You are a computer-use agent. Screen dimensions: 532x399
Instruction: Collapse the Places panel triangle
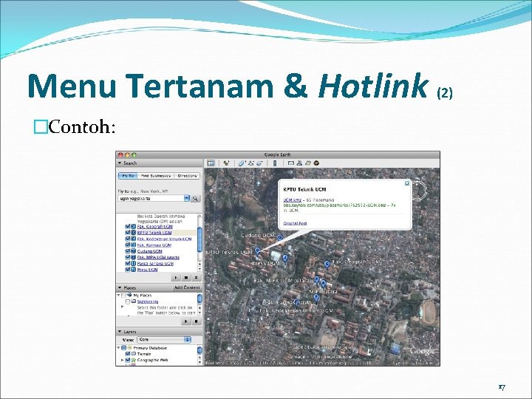pyautogui.click(x=120, y=287)
